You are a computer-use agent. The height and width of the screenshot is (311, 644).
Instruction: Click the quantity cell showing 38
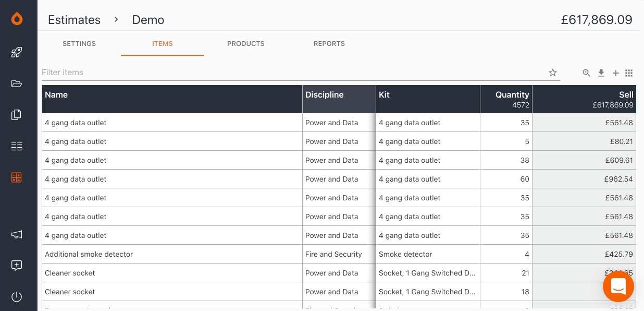tap(506, 160)
